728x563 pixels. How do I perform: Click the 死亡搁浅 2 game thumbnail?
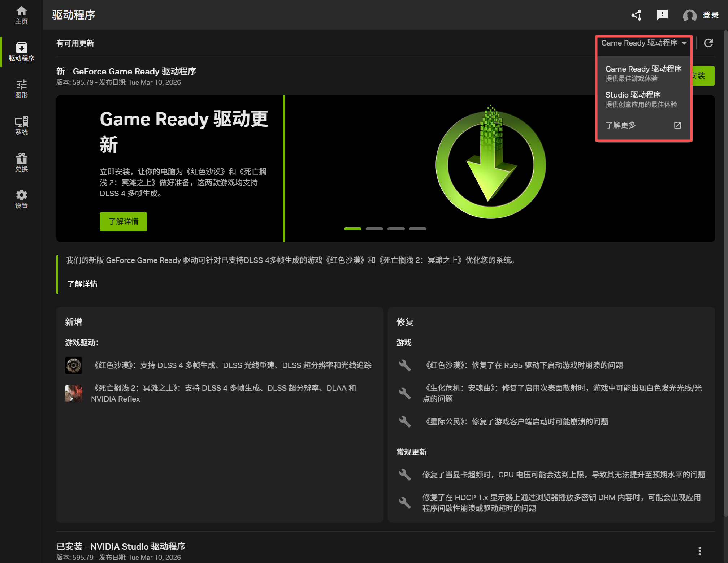tap(74, 394)
